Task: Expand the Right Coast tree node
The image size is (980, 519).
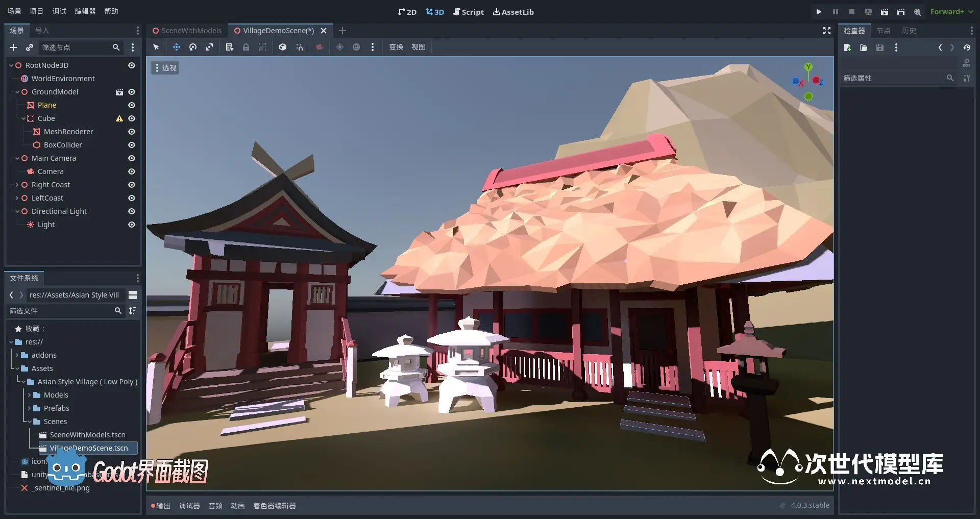Action: (x=17, y=185)
